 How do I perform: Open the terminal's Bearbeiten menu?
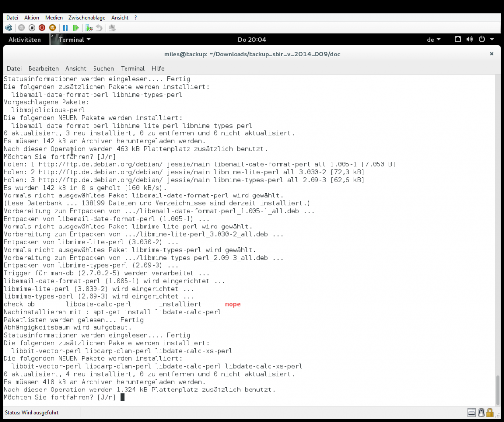[43, 68]
